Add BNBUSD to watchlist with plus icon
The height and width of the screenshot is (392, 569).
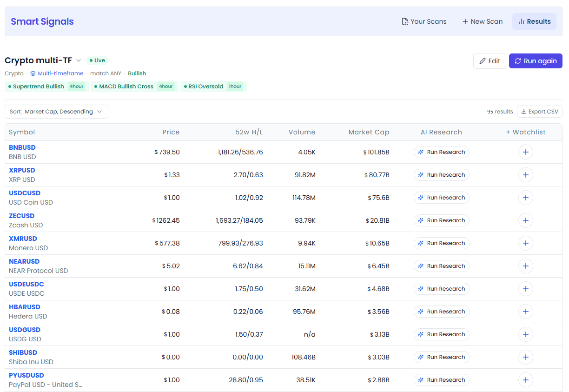pyautogui.click(x=525, y=152)
